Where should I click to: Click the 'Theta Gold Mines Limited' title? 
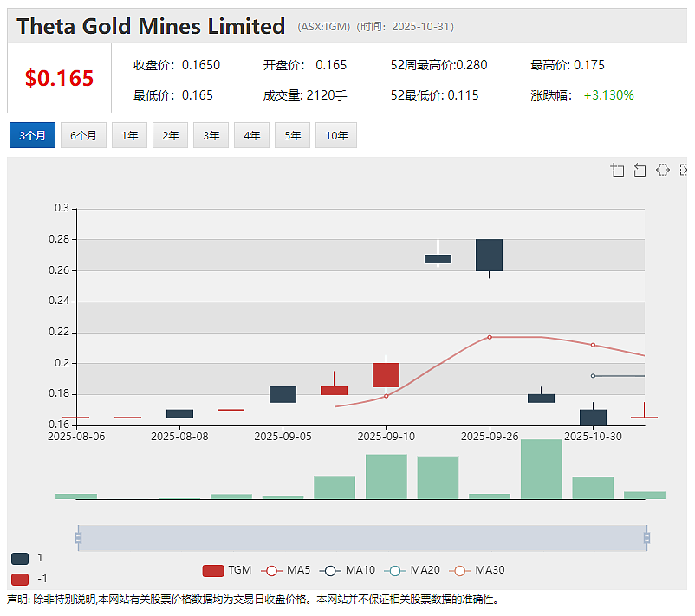(x=151, y=26)
